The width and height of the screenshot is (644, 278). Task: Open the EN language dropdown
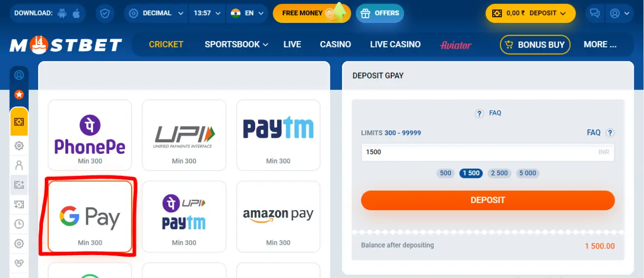(248, 14)
